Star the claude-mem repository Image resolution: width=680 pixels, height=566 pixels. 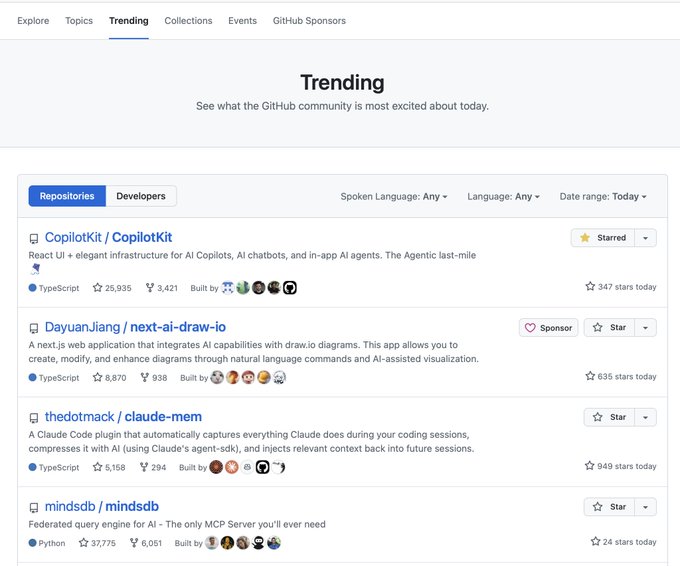click(x=609, y=417)
